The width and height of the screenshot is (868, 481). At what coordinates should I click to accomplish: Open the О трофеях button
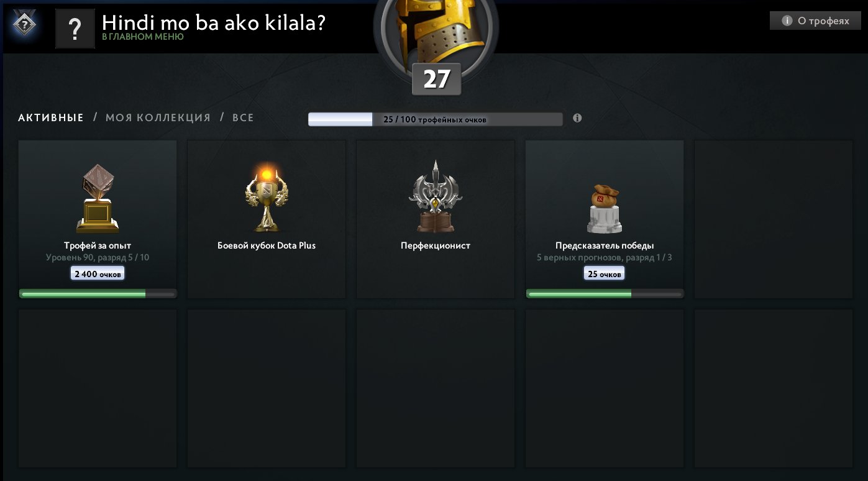816,21
